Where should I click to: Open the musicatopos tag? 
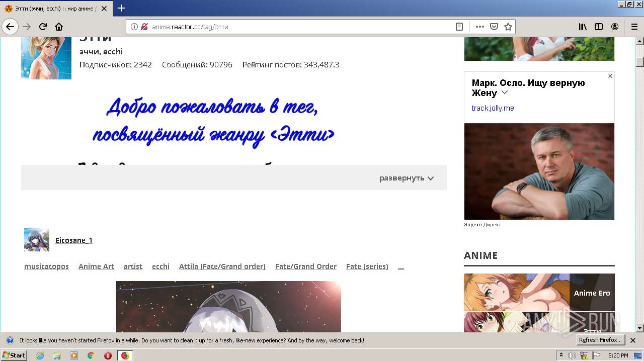(46, 266)
